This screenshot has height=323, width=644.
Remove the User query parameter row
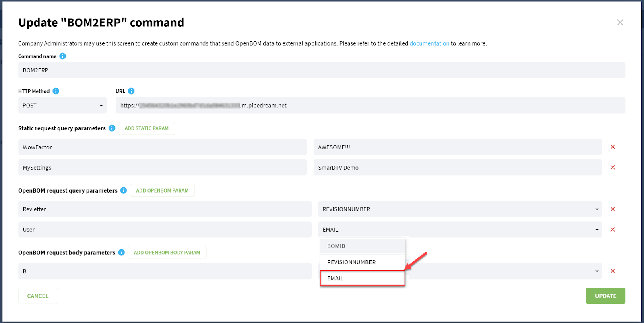613,230
